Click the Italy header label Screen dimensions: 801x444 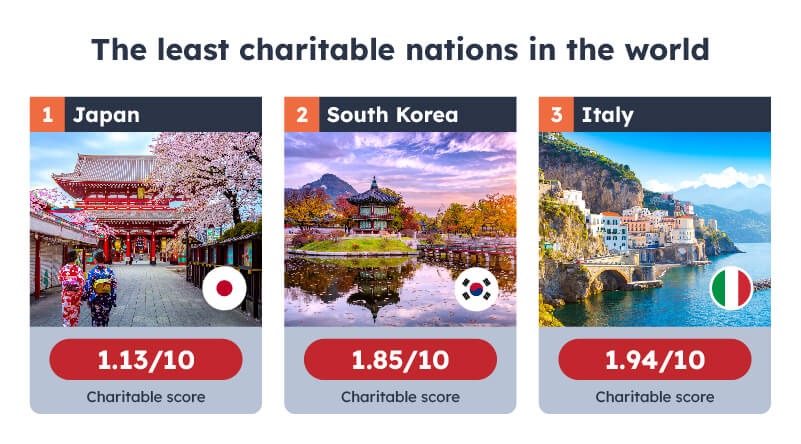tap(607, 115)
